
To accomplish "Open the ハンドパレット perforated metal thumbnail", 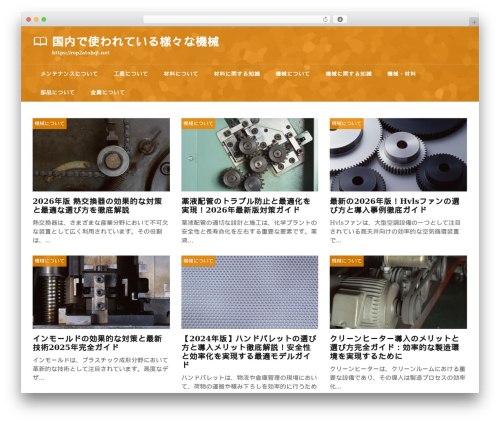I will [x=250, y=292].
